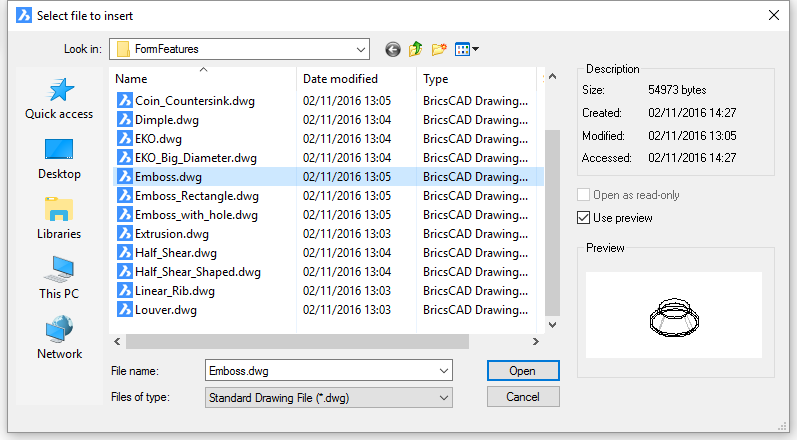Open Quick access in sidebar

(x=59, y=99)
